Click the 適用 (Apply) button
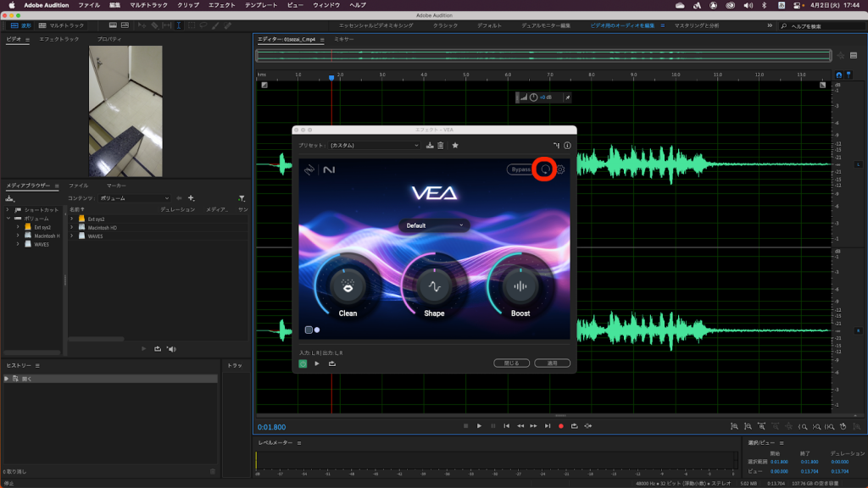Image resolution: width=868 pixels, height=488 pixels. click(553, 363)
